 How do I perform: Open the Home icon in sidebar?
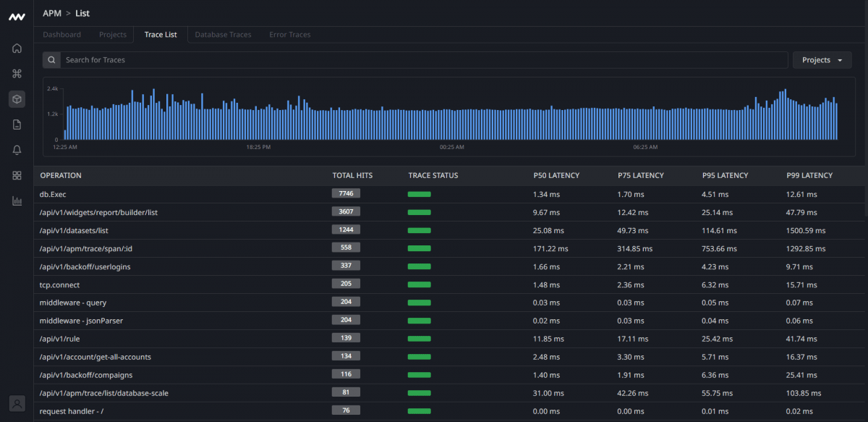coord(16,48)
